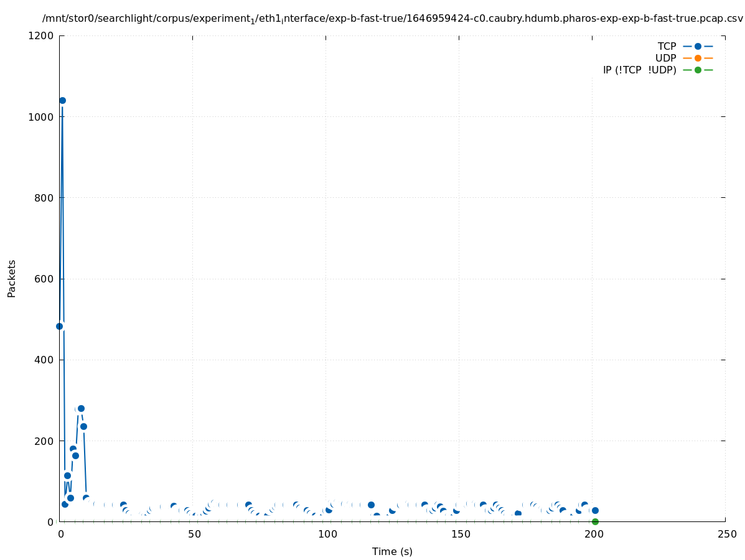Click the green data point at 200 seconds
The width and height of the screenshot is (745, 560).
(x=595, y=521)
